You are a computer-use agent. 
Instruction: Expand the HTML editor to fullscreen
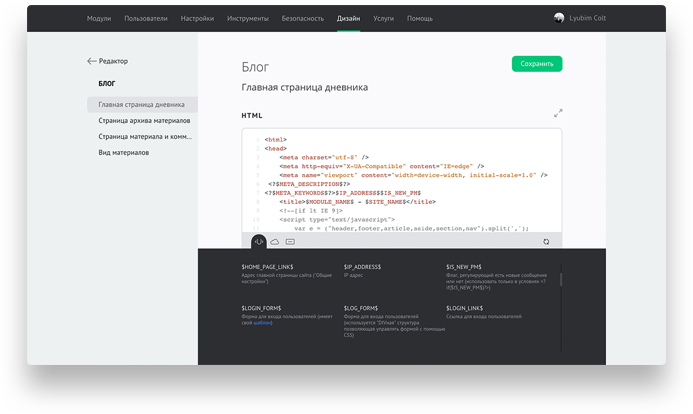click(x=558, y=113)
